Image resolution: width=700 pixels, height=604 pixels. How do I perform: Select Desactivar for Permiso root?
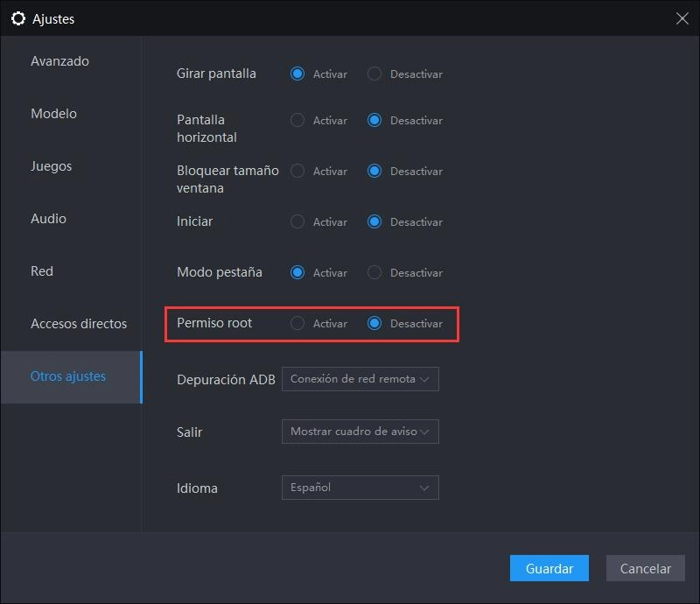(374, 323)
